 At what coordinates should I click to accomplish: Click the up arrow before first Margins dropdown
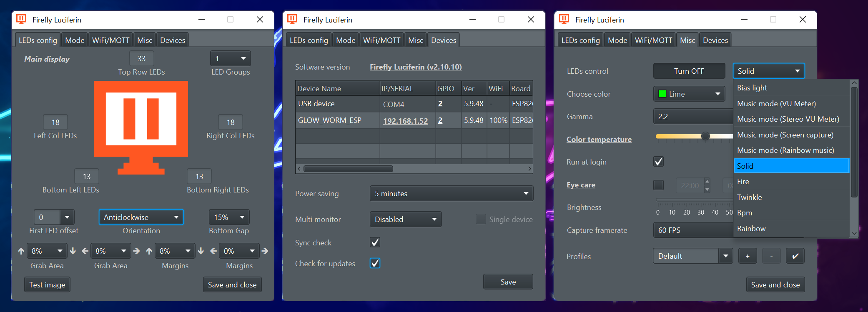(149, 251)
